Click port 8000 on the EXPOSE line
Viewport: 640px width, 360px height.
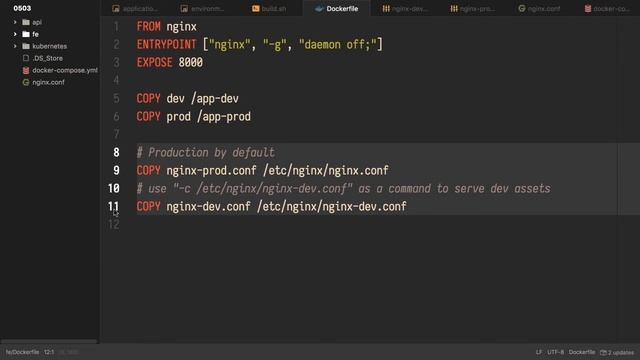(x=191, y=63)
